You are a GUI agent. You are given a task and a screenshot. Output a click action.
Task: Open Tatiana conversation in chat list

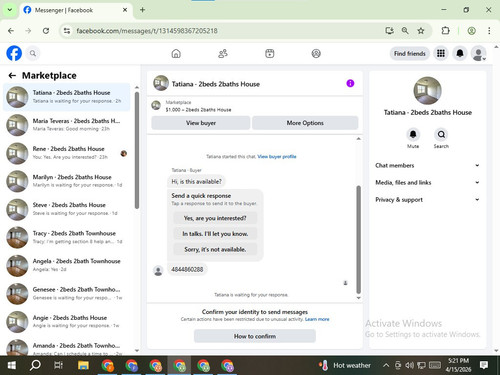tap(67, 97)
